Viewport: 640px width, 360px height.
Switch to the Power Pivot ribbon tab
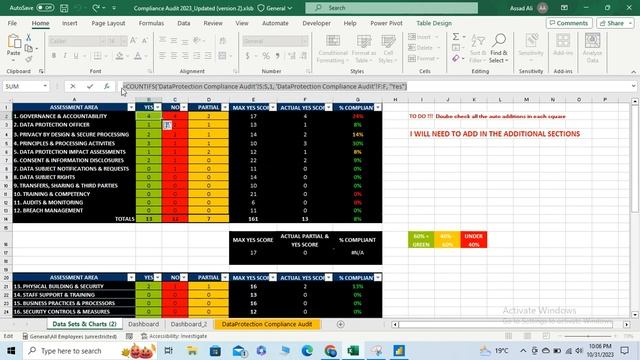pyautogui.click(x=386, y=23)
